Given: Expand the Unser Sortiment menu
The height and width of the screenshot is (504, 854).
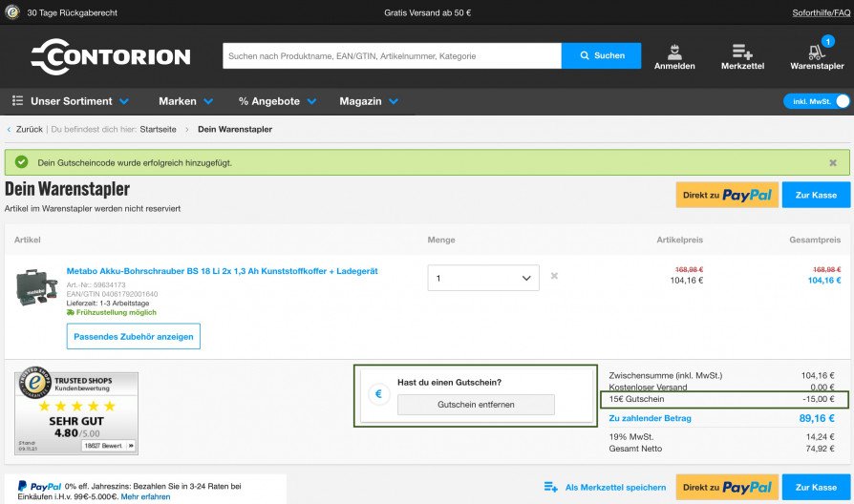Looking at the screenshot, I should click(71, 101).
